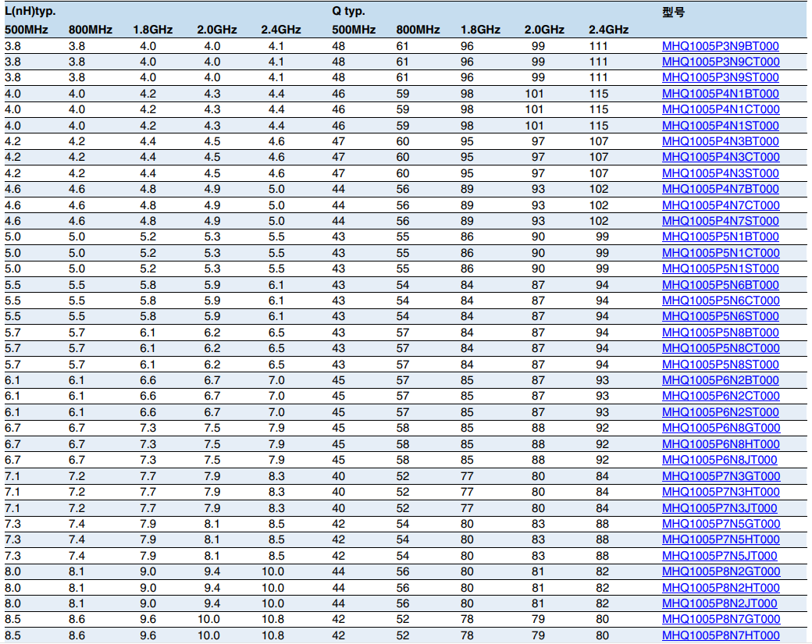Screen dimensions: 812x644
Task: Click the MHQ1005P5N8BT000 hyperlink
Action: [x=721, y=333]
